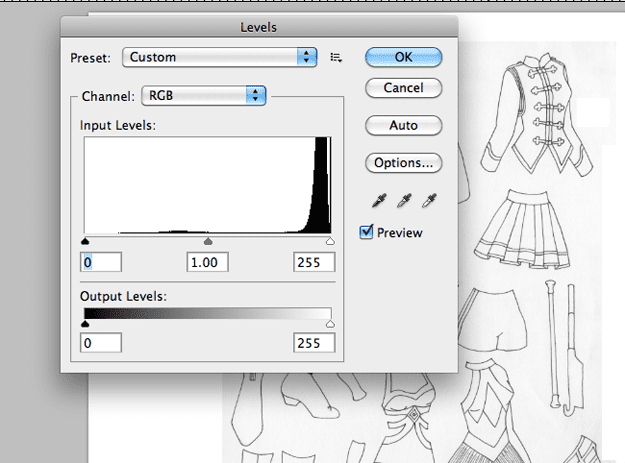Select the black point eyedropper
The height and width of the screenshot is (463, 625).
[379, 200]
